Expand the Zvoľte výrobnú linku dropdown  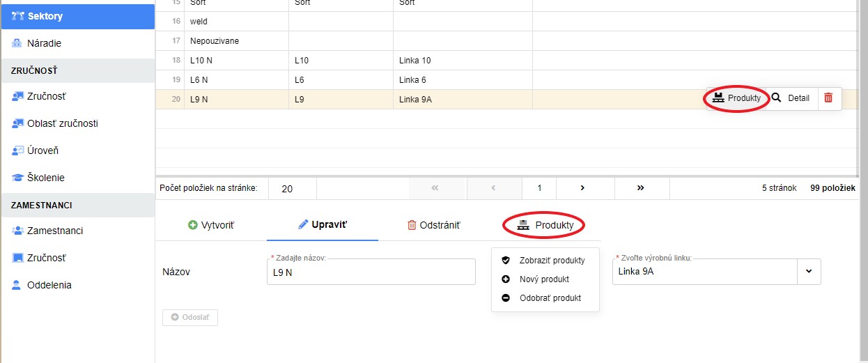click(809, 272)
